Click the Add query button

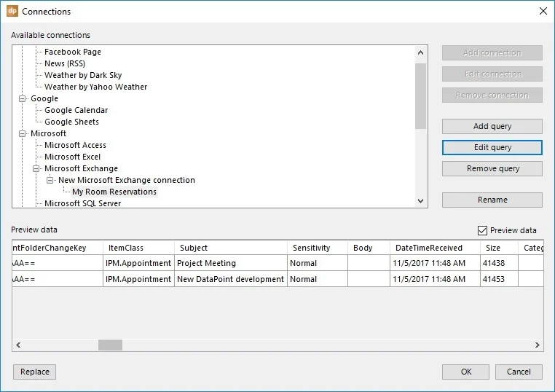492,126
